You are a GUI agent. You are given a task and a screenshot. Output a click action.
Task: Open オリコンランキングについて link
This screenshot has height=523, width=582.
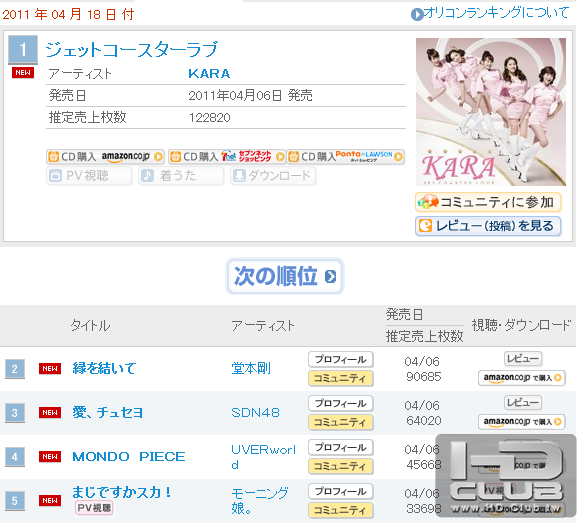click(490, 13)
